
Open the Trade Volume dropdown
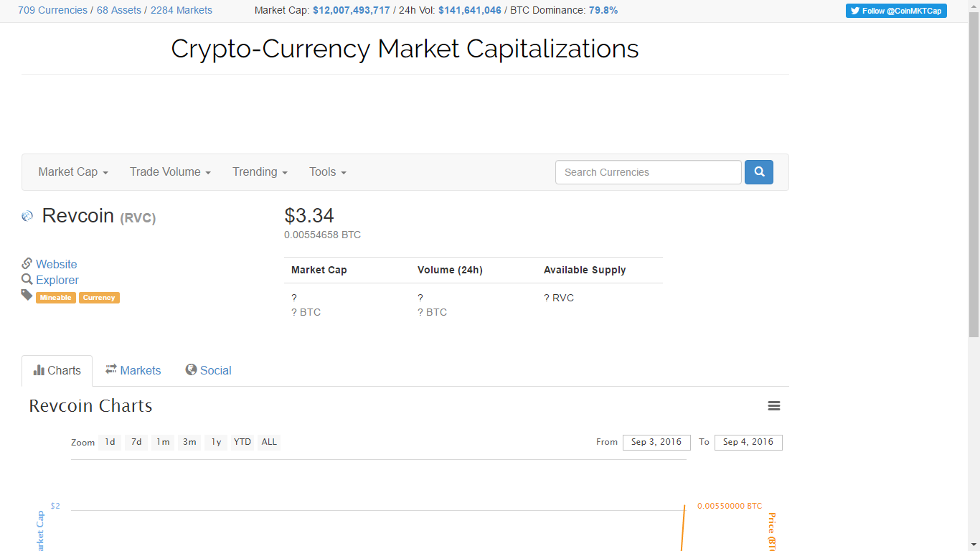pyautogui.click(x=170, y=172)
